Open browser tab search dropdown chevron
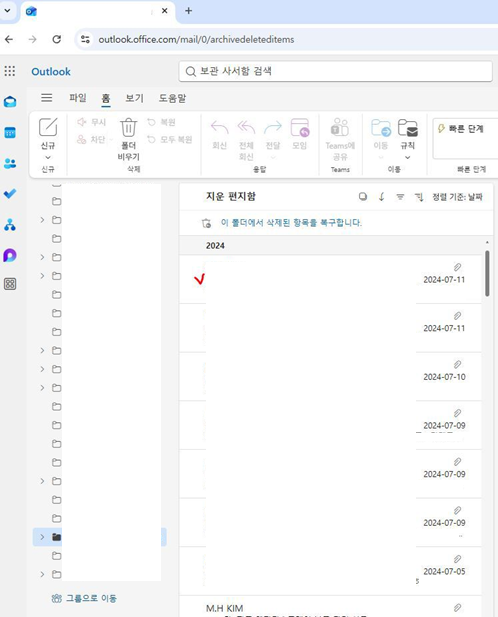498x617 pixels. tap(7, 11)
